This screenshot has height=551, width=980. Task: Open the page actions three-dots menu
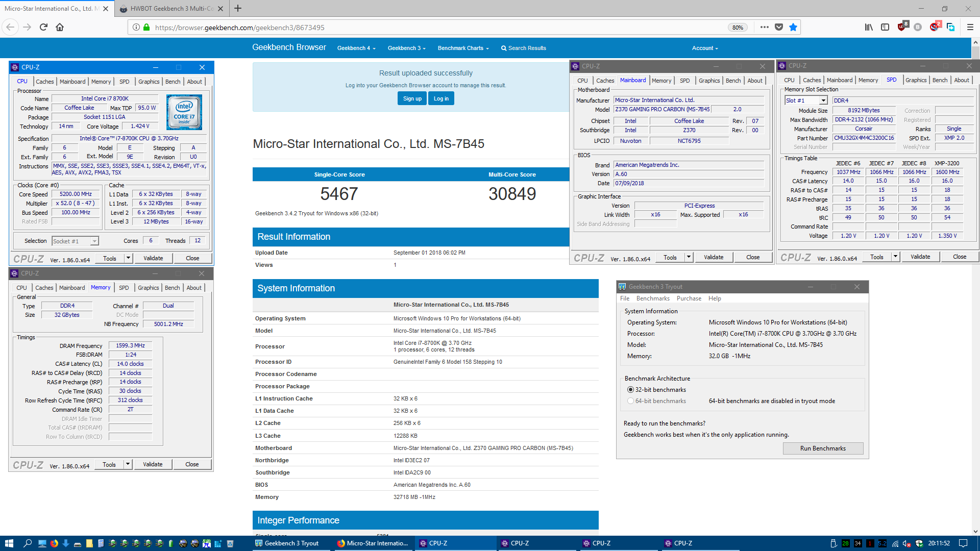coord(764,27)
